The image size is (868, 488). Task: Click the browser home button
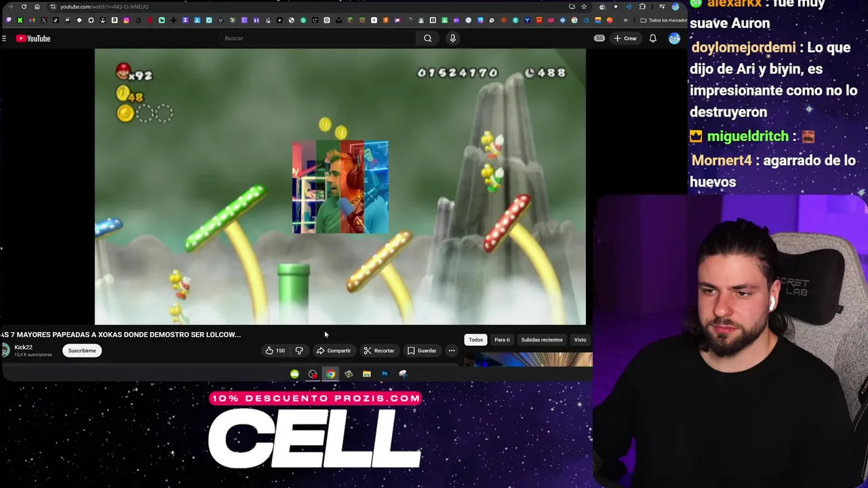(37, 7)
